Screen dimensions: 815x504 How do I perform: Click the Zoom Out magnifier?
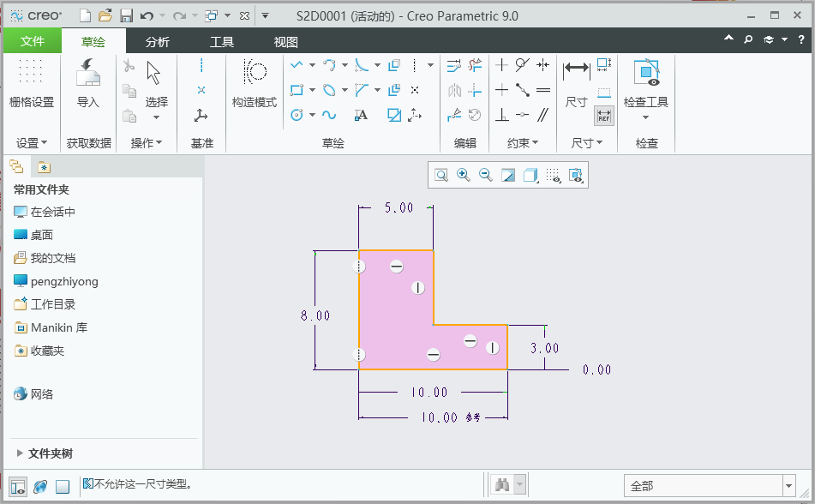pos(485,175)
